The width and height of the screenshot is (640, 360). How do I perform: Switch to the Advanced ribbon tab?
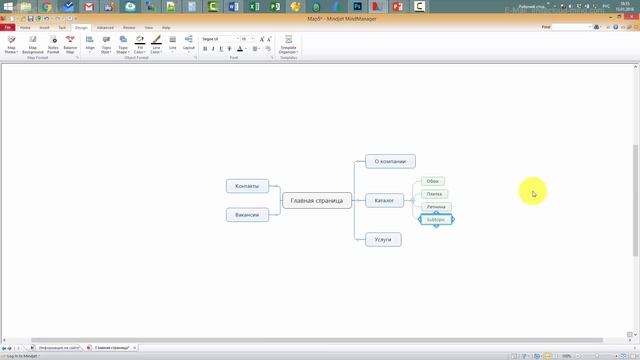tap(105, 28)
